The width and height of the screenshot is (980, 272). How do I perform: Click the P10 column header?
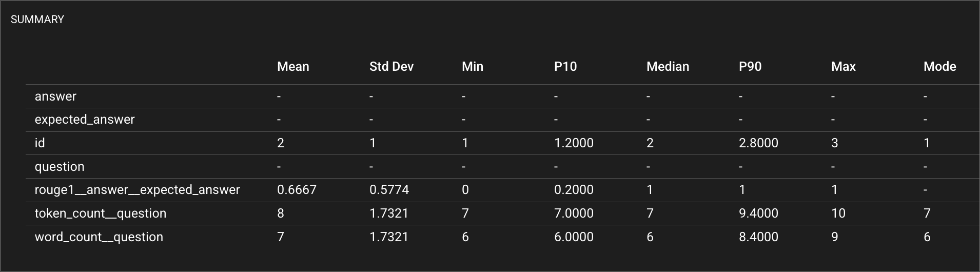tap(565, 66)
